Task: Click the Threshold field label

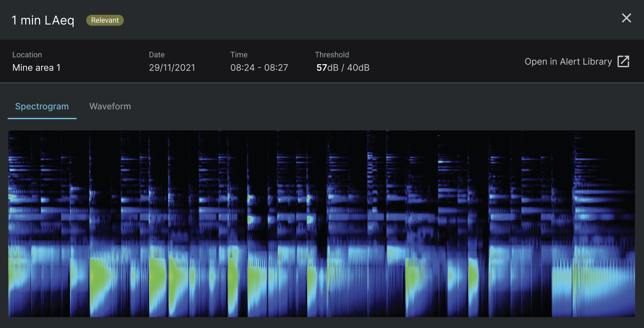Action: pos(332,55)
